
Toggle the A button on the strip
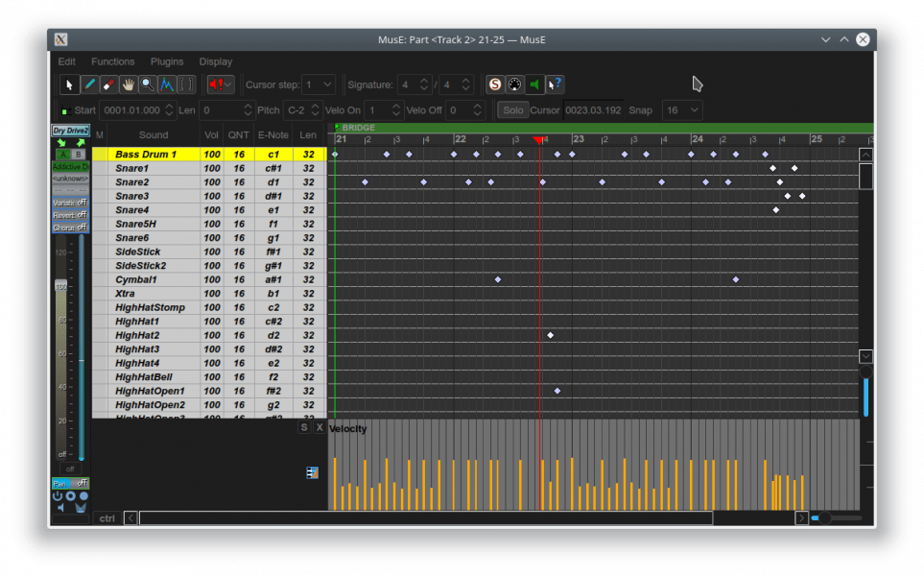[63, 155]
